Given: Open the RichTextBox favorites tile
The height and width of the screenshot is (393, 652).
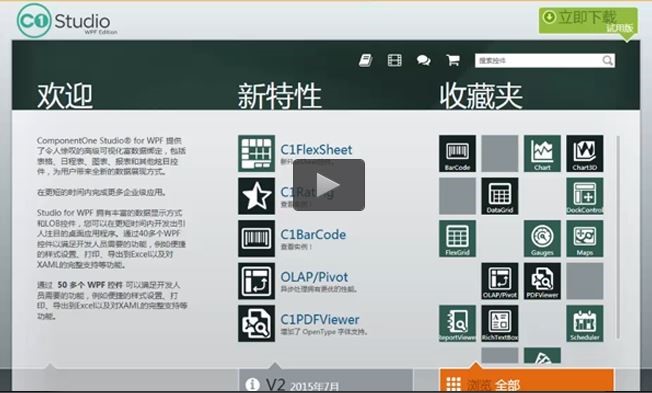Looking at the screenshot, I should [x=500, y=324].
